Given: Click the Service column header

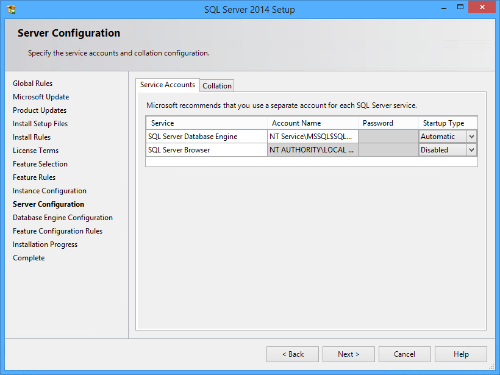Looking at the screenshot, I should coord(207,123).
